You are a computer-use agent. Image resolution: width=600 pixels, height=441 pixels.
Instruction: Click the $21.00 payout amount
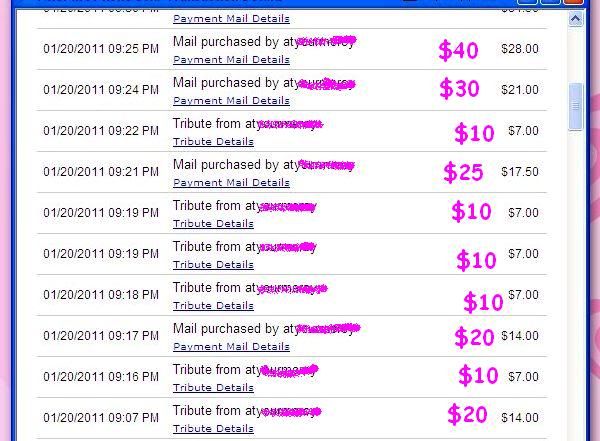pyautogui.click(x=520, y=90)
